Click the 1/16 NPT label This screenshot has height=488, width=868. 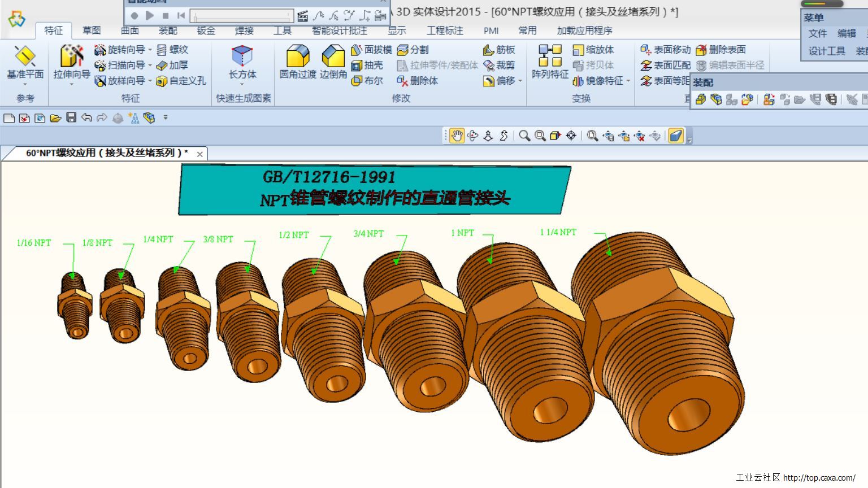34,243
